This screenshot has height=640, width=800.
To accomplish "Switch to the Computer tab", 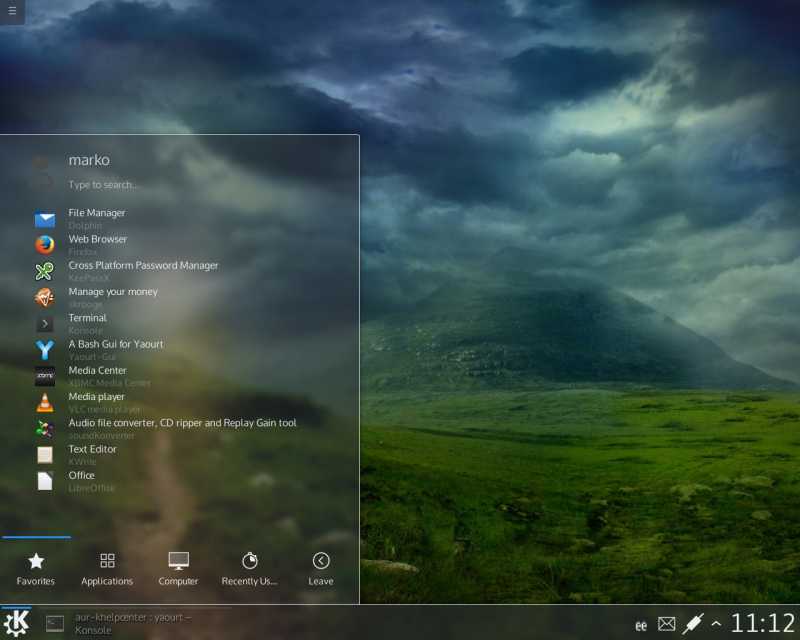I will pyautogui.click(x=178, y=569).
